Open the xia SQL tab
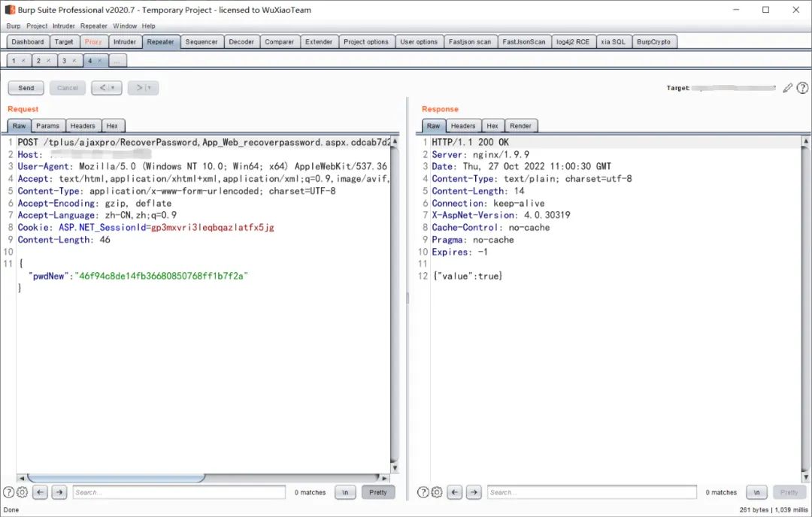 614,42
